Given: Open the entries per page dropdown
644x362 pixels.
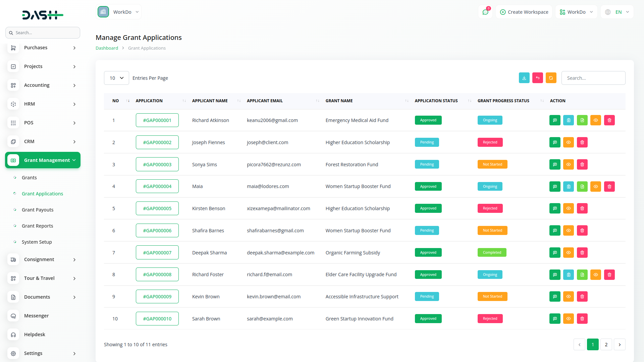Looking at the screenshot, I should 116,78.
